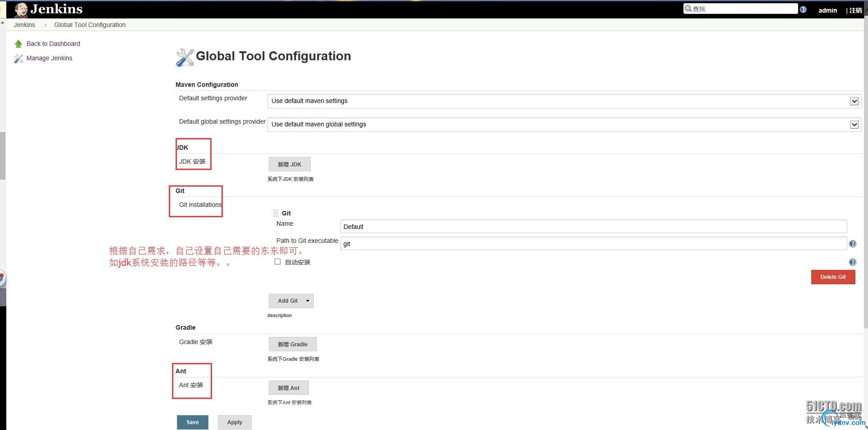Click the Git installations label

[200, 205]
